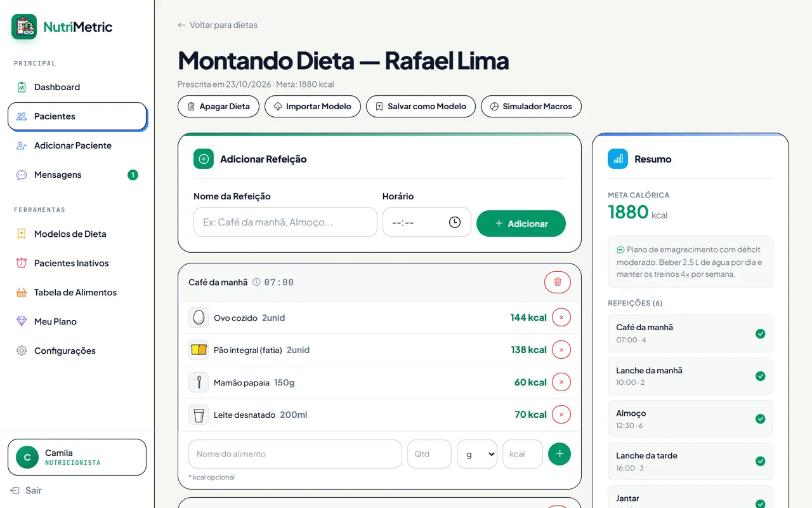Click the check mark on Lanche da tarde
The image size is (812, 508).
[761, 462]
